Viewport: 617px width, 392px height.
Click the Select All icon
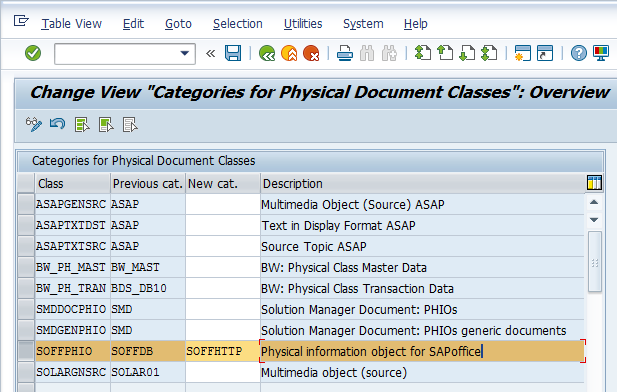pos(82,124)
